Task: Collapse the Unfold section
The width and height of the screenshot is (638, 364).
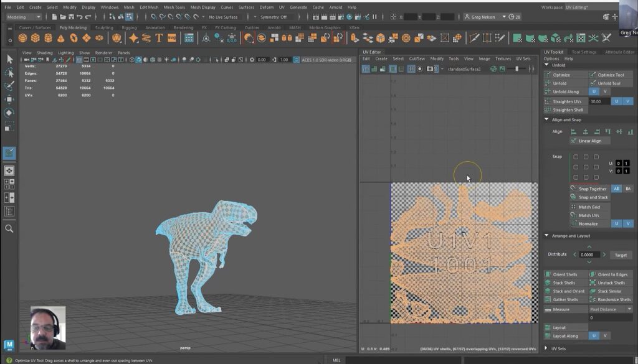Action: [546, 65]
